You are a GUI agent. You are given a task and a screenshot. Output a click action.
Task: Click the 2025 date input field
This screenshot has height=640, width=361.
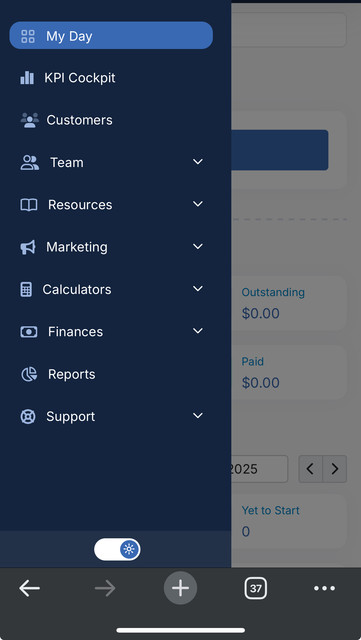pyautogui.click(x=259, y=469)
